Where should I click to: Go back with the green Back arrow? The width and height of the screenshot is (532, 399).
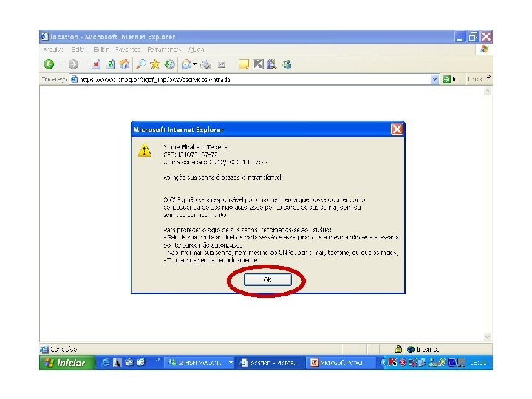coord(50,64)
